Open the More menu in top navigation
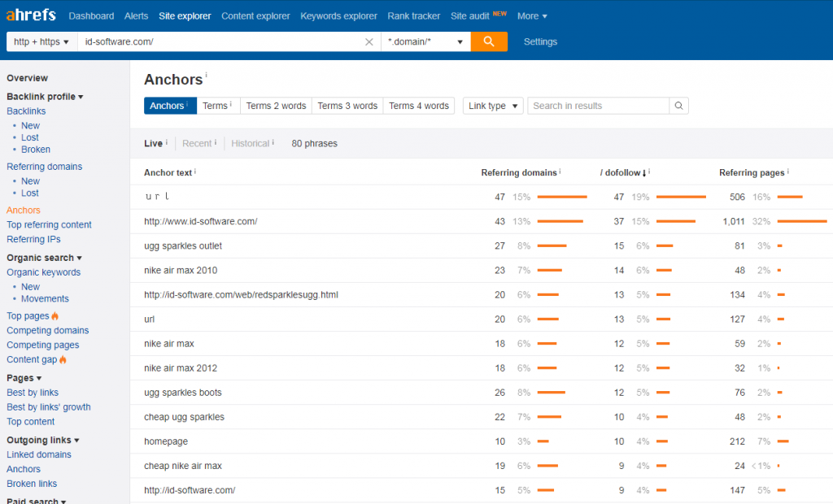Viewport: 833px width, 504px height. point(532,16)
